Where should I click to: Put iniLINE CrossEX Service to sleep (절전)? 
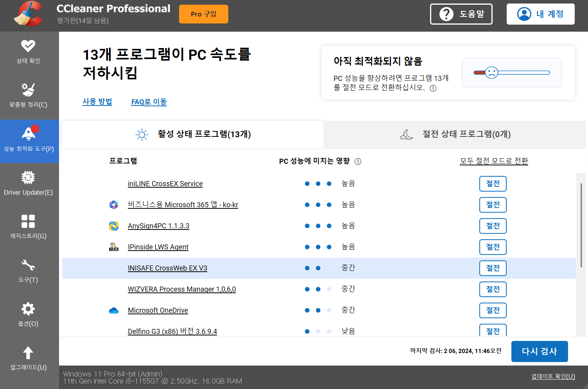coord(493,184)
